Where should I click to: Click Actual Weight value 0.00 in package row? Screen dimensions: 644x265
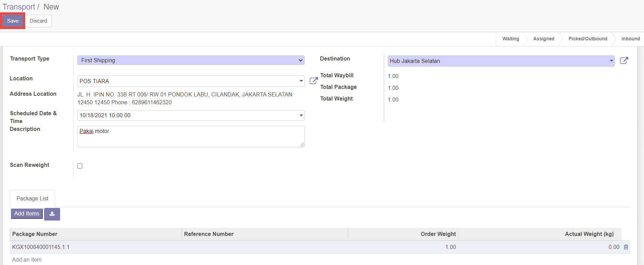pyautogui.click(x=614, y=247)
